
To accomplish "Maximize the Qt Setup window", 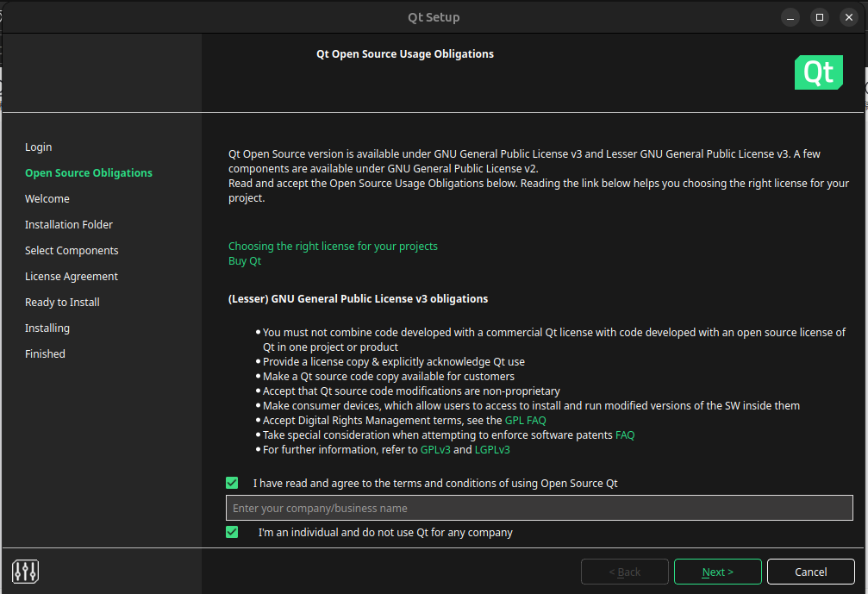I will pyautogui.click(x=820, y=17).
